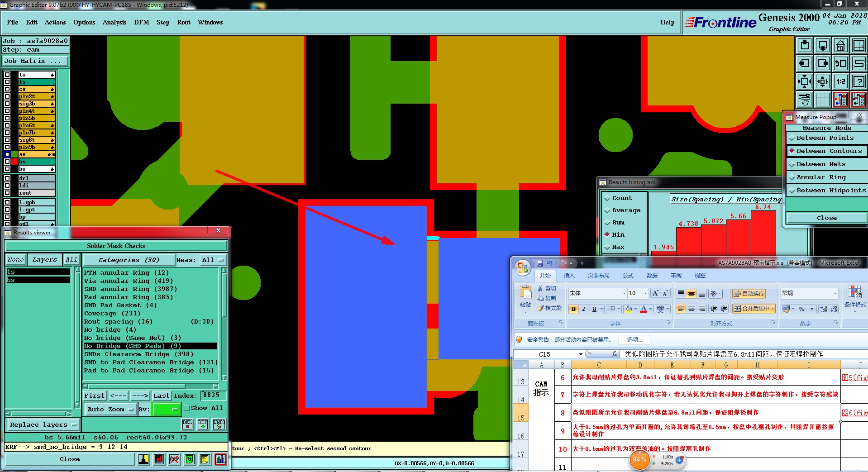868x472 pixels.
Task: Click the pan down icon in Genesis toolbar
Action: pyautogui.click(x=822, y=45)
